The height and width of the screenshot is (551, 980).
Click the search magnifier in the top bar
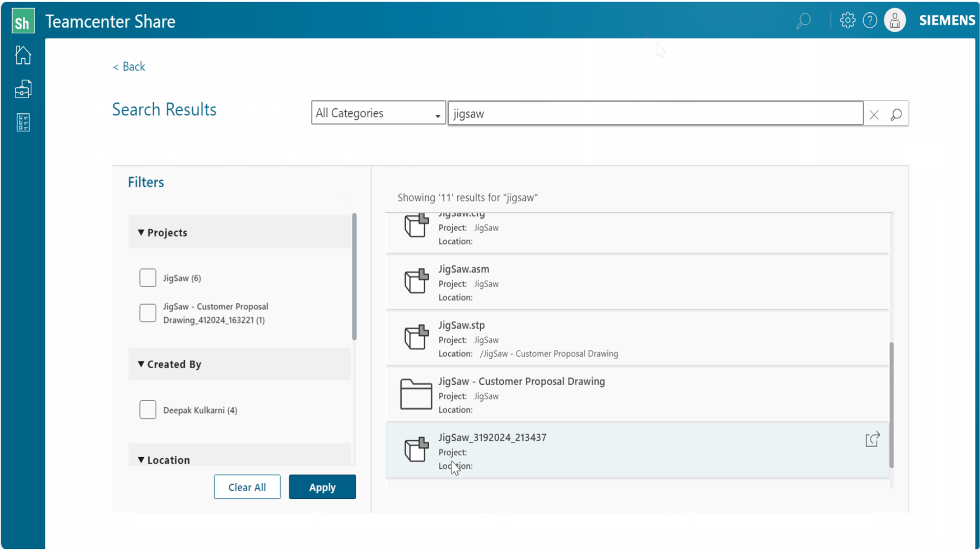click(x=803, y=20)
